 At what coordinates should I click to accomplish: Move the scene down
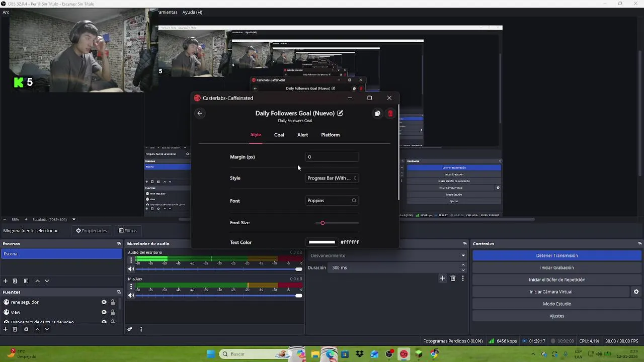pyautogui.click(x=47, y=281)
